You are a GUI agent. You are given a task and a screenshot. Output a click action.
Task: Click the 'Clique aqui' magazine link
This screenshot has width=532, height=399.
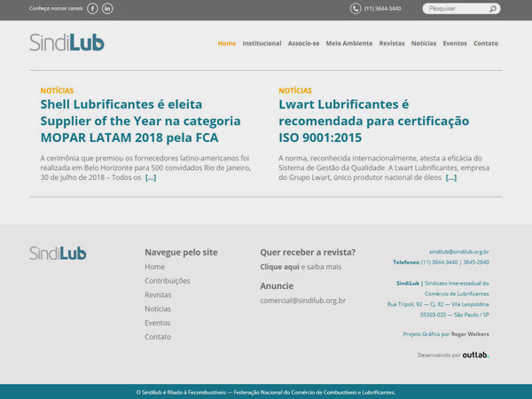click(x=279, y=267)
